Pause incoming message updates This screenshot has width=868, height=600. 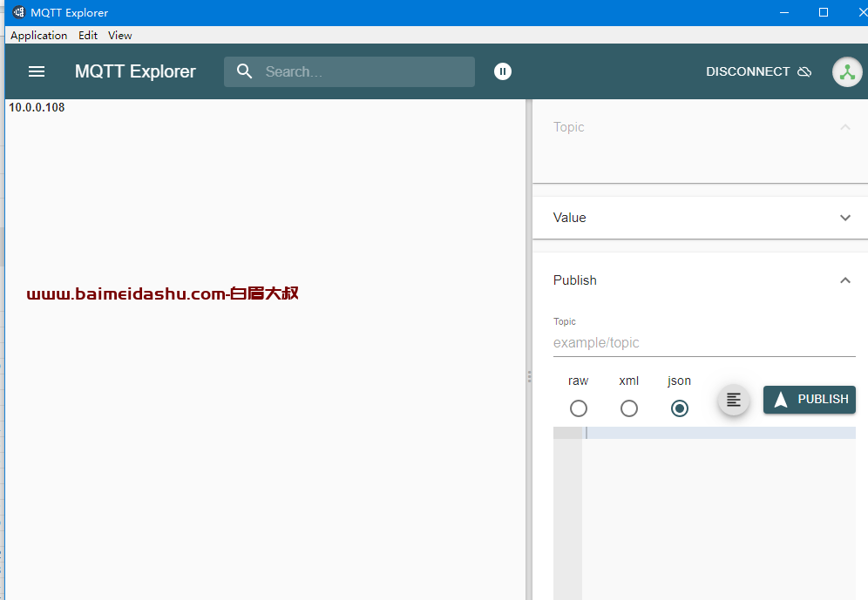tap(503, 71)
